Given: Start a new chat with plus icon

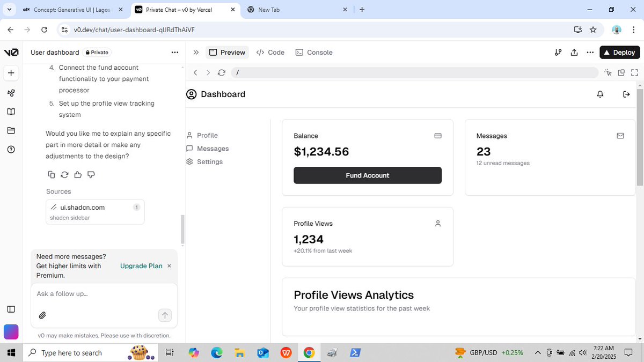Looking at the screenshot, I should coord(11,72).
